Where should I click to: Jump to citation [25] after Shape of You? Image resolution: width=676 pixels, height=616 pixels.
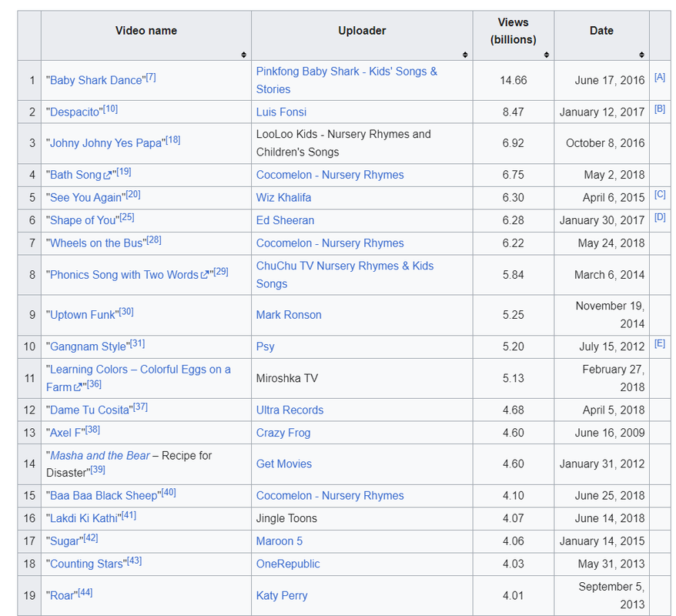(x=127, y=218)
